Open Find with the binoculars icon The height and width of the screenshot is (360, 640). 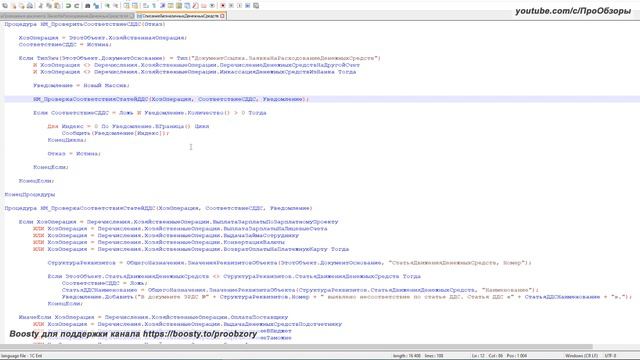pyautogui.click(x=88, y=6)
